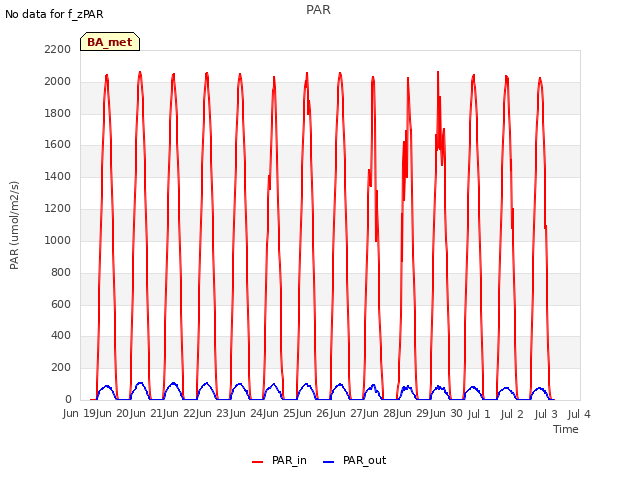Image resolution: width=640 pixels, height=480 pixels.
Task: Click the BA_met label box
Action: point(110,42)
